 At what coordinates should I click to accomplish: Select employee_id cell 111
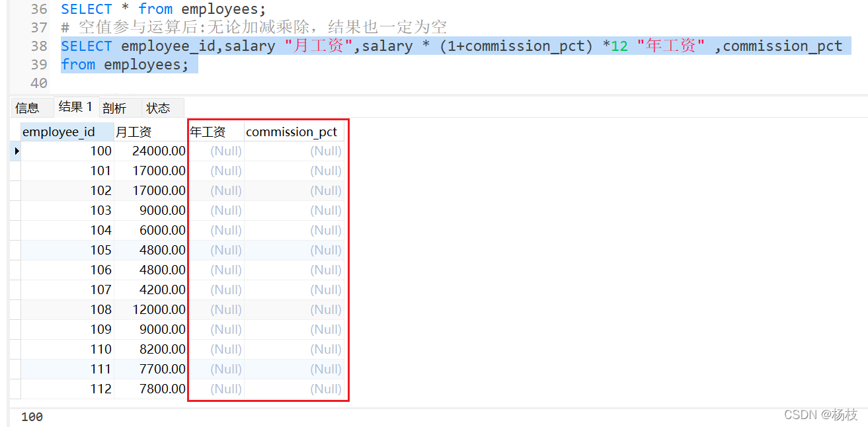(67, 369)
